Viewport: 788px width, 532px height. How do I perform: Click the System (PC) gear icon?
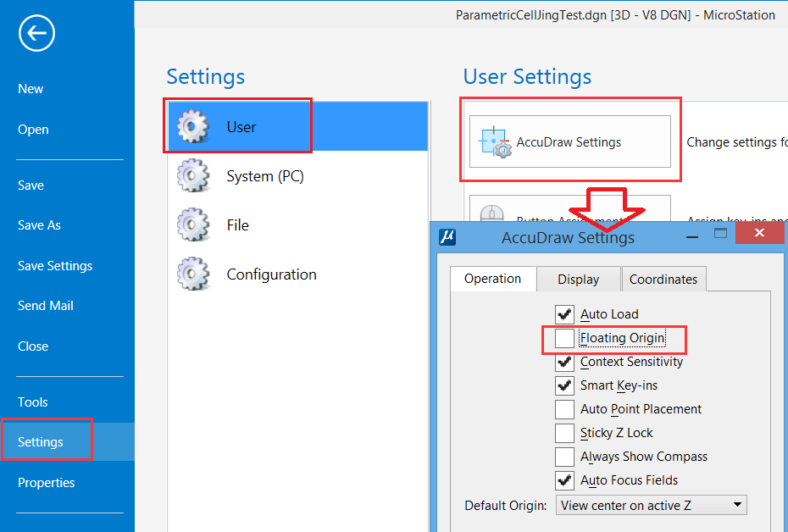tap(193, 176)
